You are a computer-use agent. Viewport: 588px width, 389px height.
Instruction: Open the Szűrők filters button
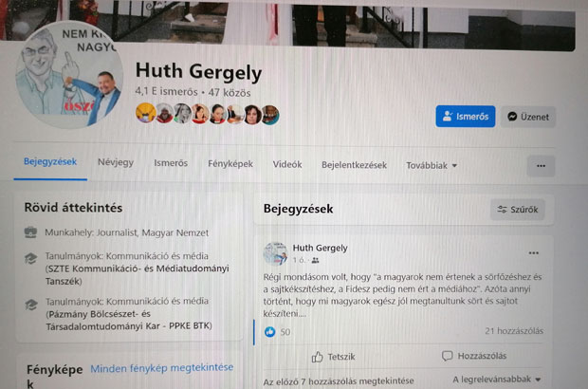pyautogui.click(x=518, y=210)
